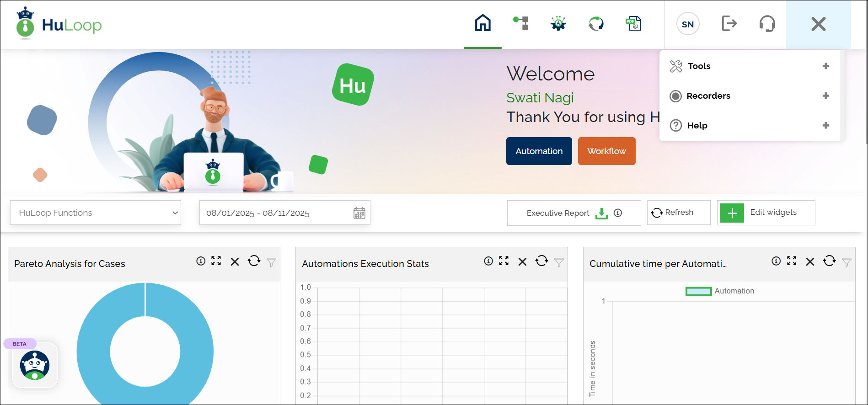This screenshot has width=868, height=405.
Task: Click the SN user profile avatar
Action: 688,24
